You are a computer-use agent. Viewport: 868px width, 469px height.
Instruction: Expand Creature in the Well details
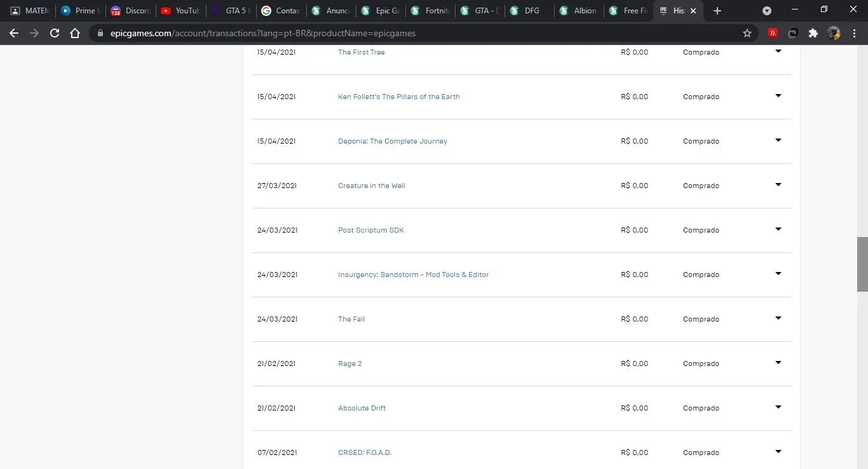(778, 185)
